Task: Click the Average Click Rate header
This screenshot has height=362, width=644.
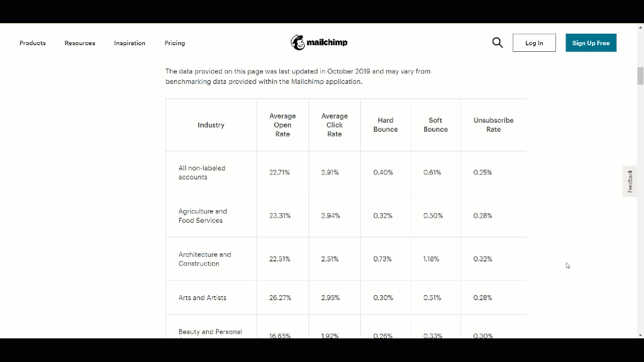Action: [x=335, y=125]
